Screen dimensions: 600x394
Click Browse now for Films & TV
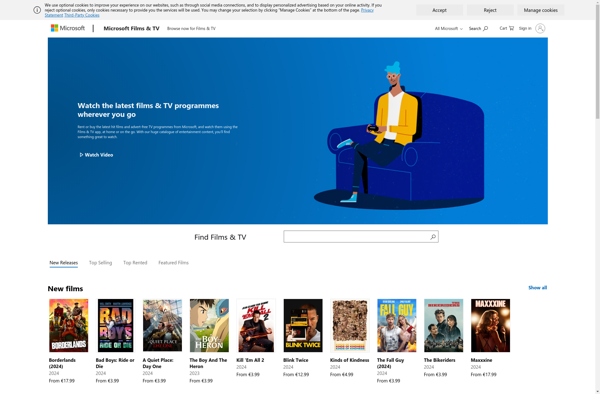[x=191, y=28]
